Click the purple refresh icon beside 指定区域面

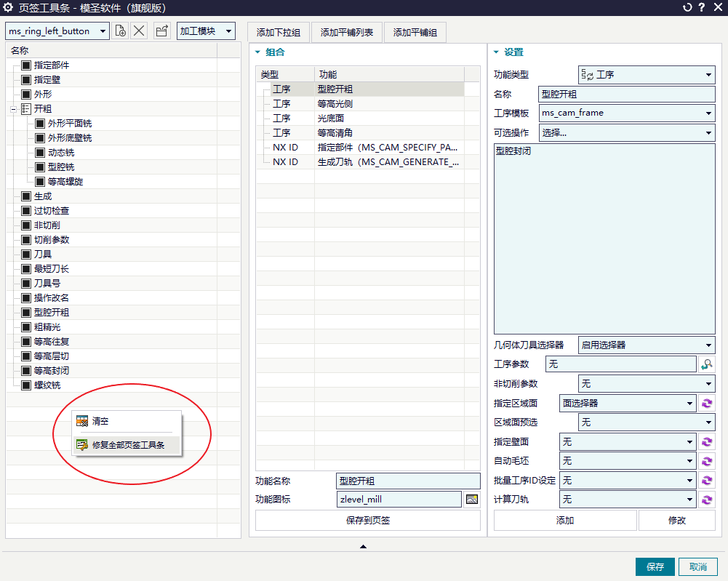click(x=707, y=404)
